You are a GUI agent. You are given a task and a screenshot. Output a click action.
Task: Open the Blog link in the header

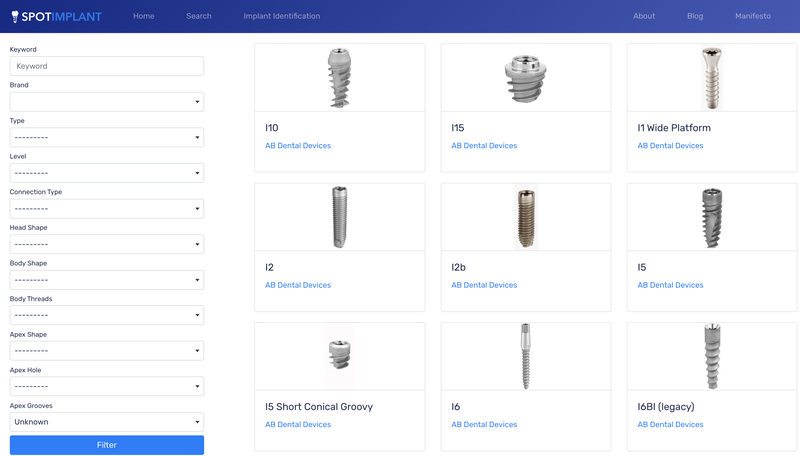[x=695, y=16]
